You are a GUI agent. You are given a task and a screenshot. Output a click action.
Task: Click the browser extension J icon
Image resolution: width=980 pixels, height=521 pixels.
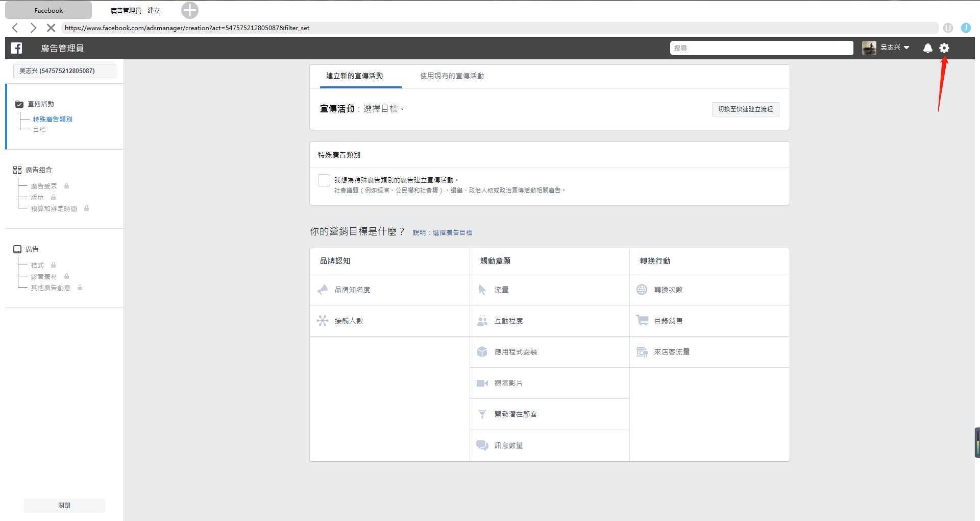pos(966,28)
